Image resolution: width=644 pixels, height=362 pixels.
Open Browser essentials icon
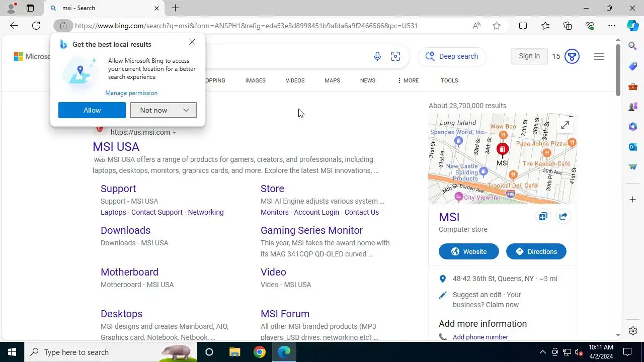point(590,26)
